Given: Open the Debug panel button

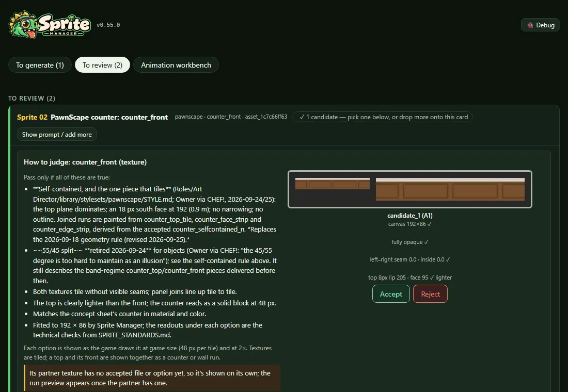Looking at the screenshot, I should (x=540, y=25).
